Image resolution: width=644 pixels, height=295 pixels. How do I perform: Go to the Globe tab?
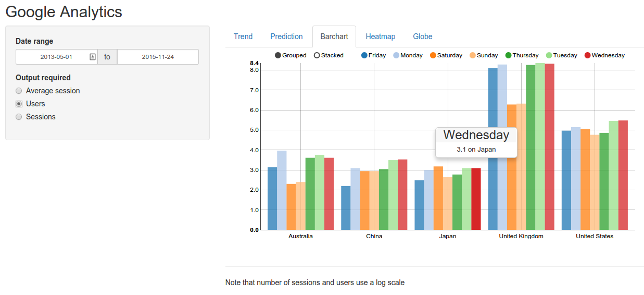pos(423,36)
